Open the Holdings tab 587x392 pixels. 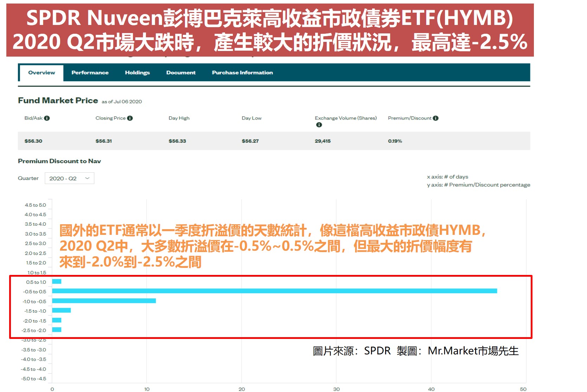coord(137,73)
